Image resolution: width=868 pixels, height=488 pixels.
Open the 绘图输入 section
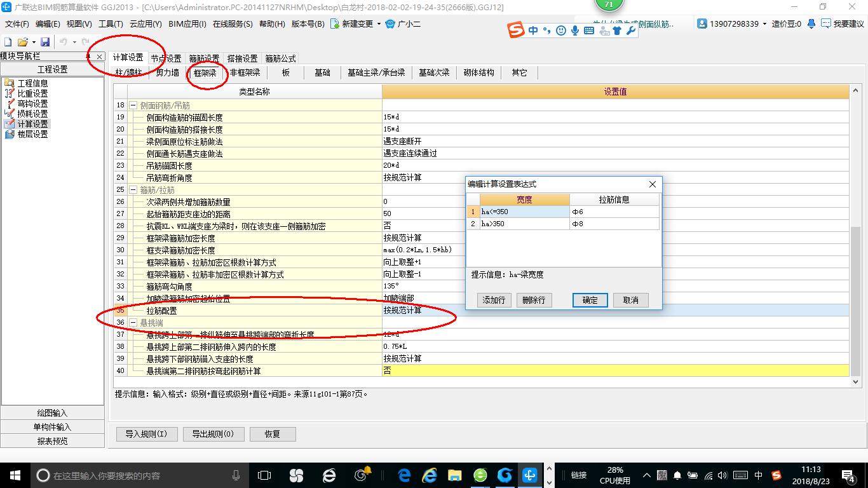pos(53,413)
